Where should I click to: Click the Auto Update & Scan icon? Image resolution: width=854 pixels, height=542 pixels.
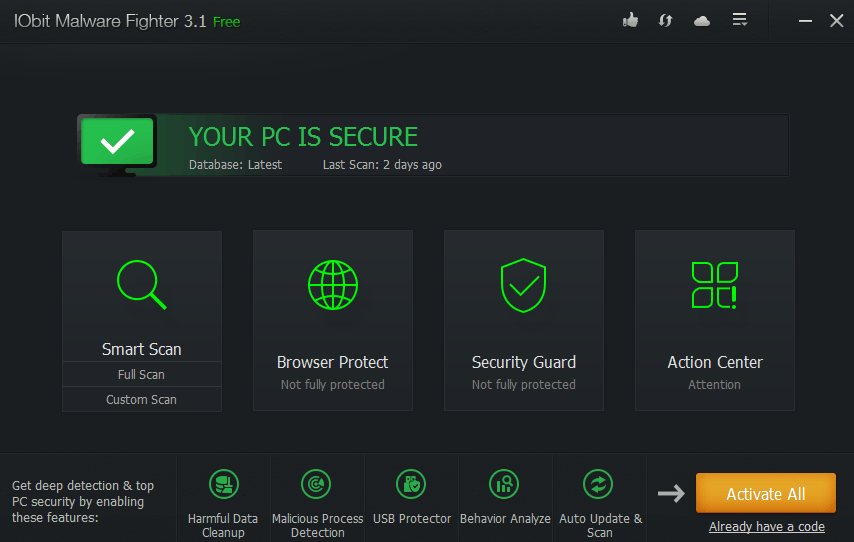click(x=598, y=484)
